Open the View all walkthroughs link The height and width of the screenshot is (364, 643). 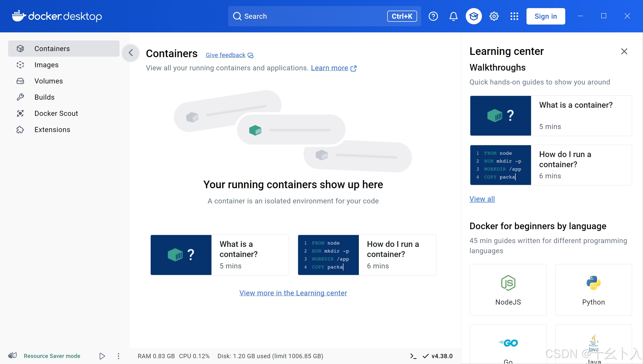[x=482, y=199]
